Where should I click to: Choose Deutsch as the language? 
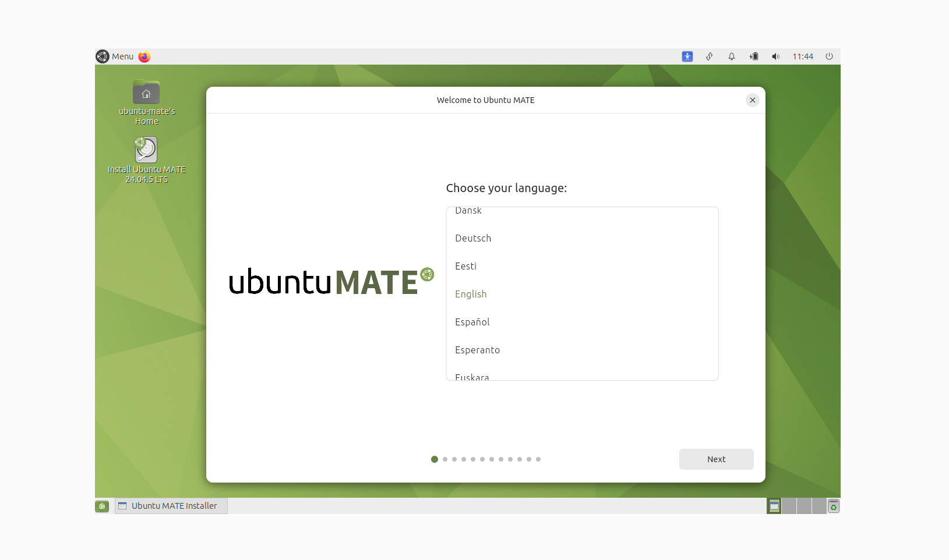point(582,238)
